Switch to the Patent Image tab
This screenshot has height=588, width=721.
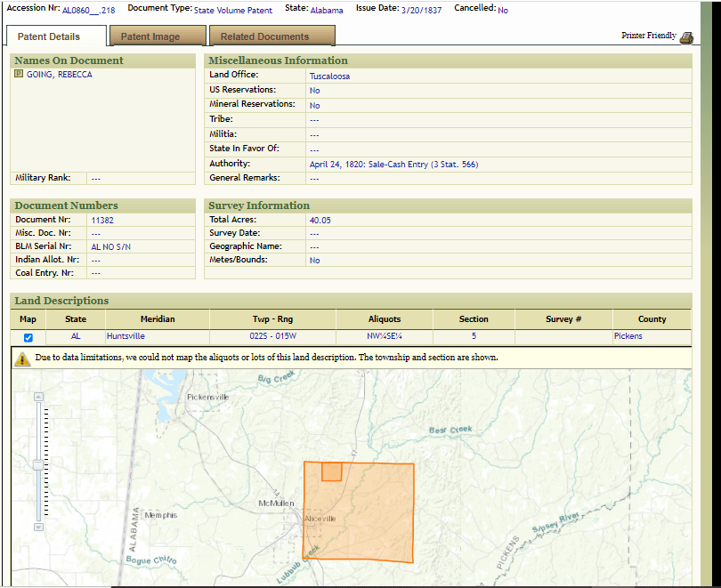click(150, 36)
